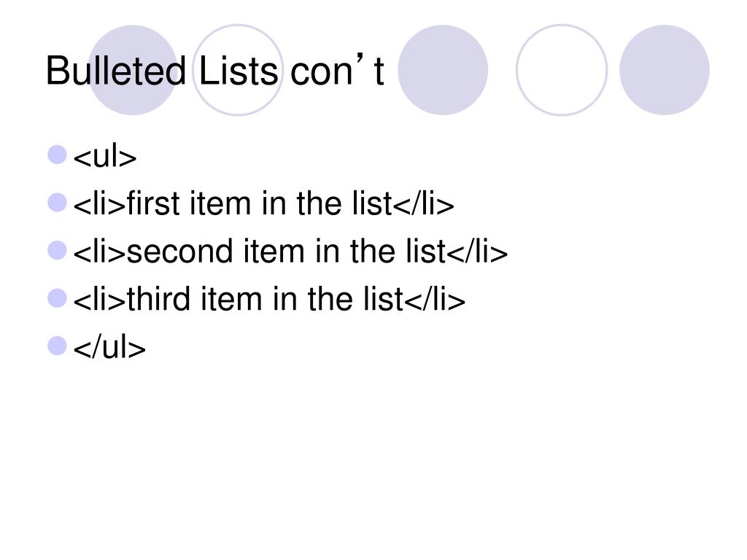Click the closing </li> tag on second item
Viewport: 747px width, 560px height.
click(477, 252)
